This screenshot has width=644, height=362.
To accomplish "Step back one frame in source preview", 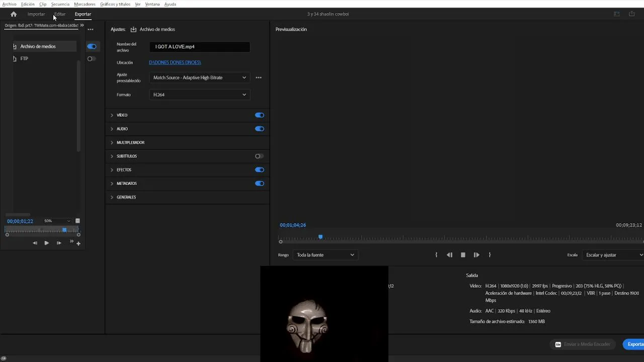I will (35, 243).
